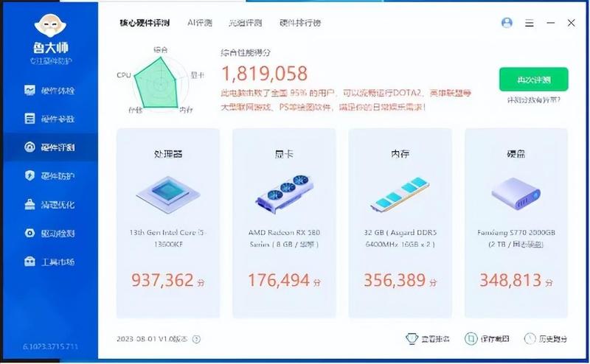
Task: Click the memory stick icon
Action: 400,194
